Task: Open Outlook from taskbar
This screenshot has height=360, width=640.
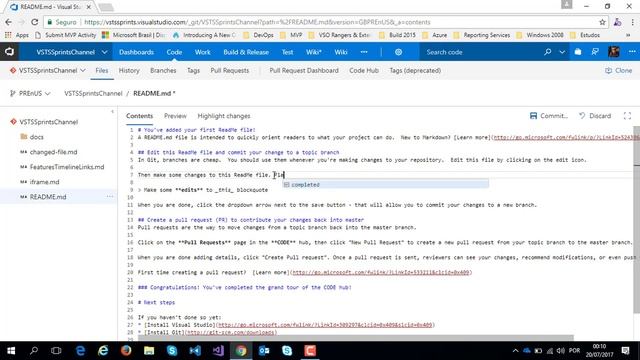Action: [x=264, y=351]
